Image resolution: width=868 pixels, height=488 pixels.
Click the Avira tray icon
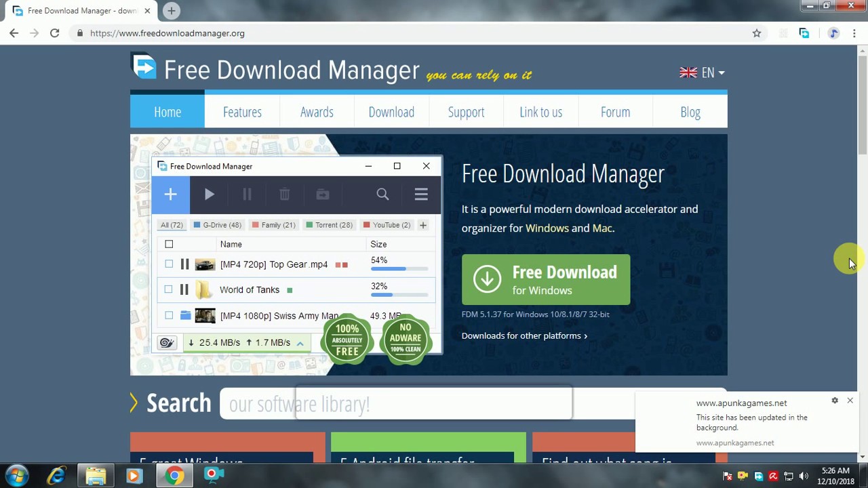coord(773,476)
